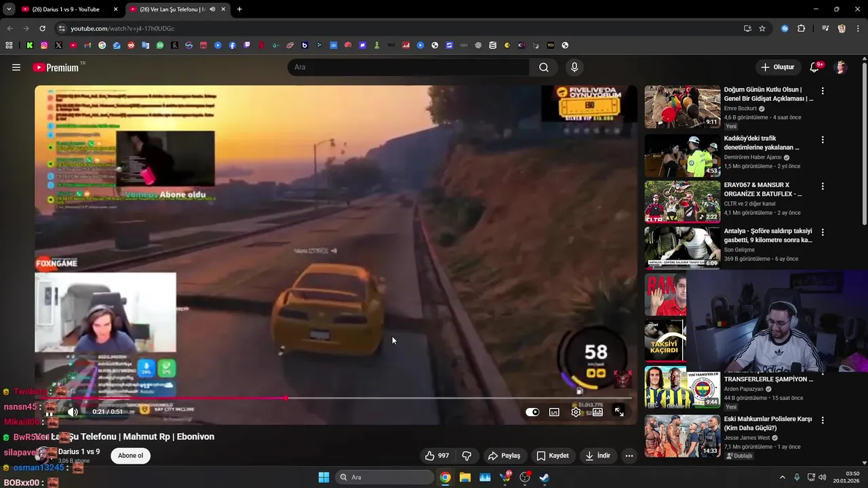View site information icon in address bar

(x=62, y=28)
